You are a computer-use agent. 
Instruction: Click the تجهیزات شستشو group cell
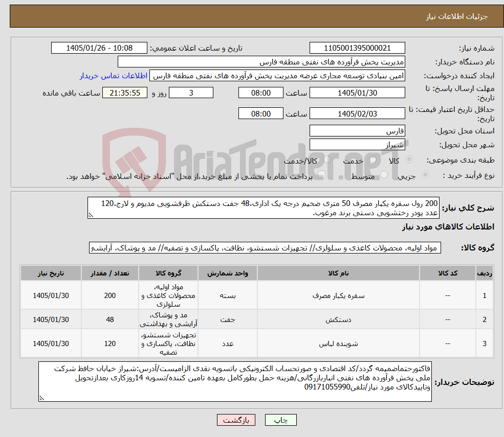168,344
